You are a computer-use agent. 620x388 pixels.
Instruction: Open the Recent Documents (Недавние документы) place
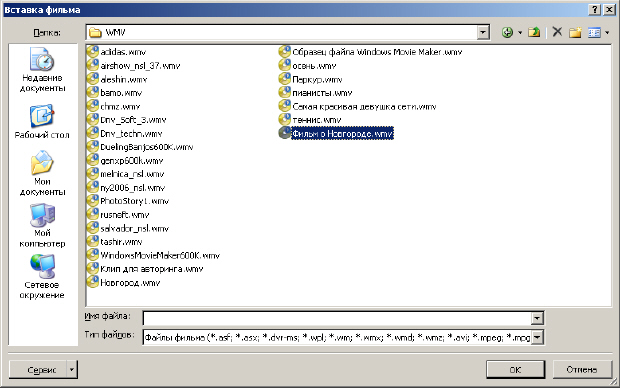[x=42, y=70]
